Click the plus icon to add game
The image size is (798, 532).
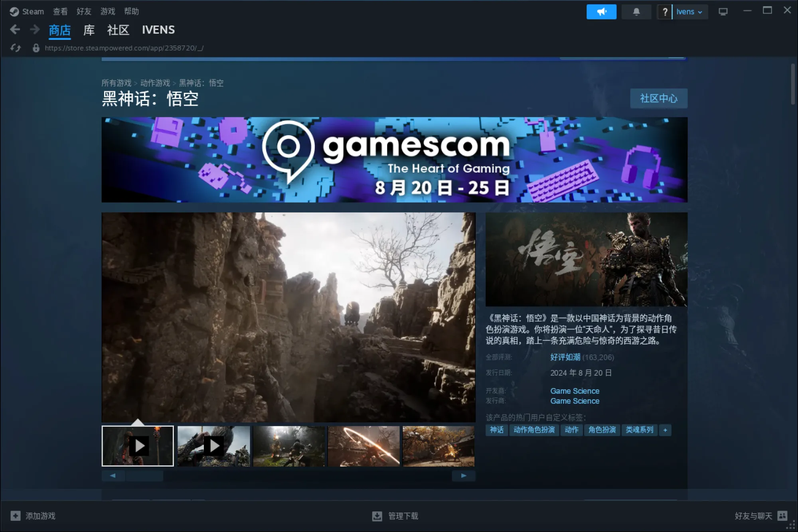(16, 516)
